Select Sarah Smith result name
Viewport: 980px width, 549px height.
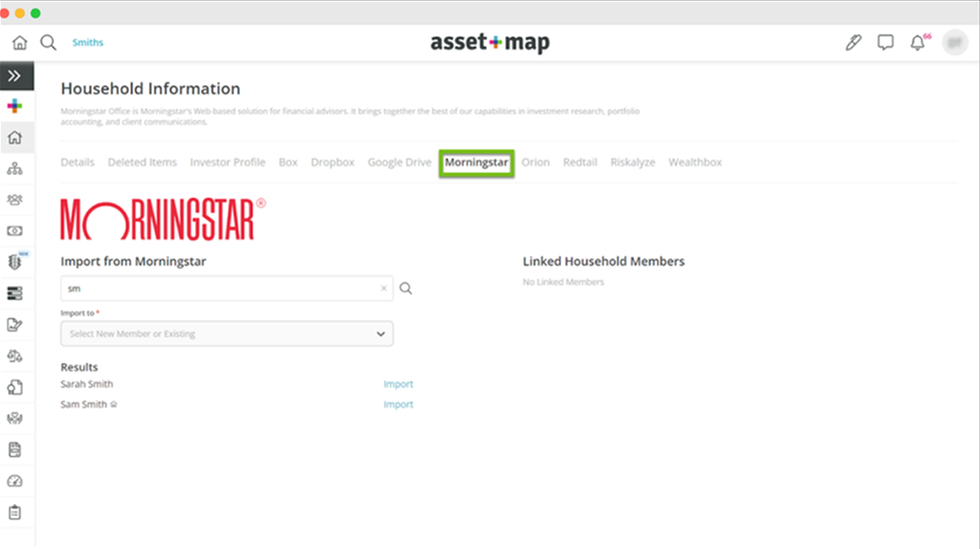coord(87,384)
